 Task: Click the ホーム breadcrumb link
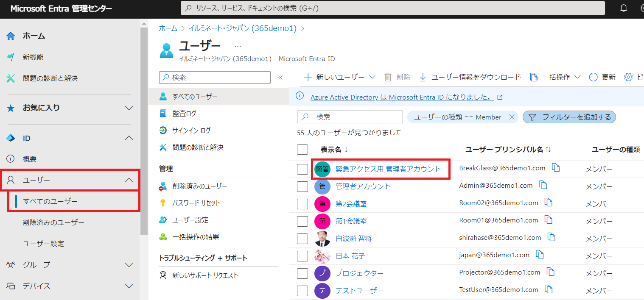tap(168, 28)
